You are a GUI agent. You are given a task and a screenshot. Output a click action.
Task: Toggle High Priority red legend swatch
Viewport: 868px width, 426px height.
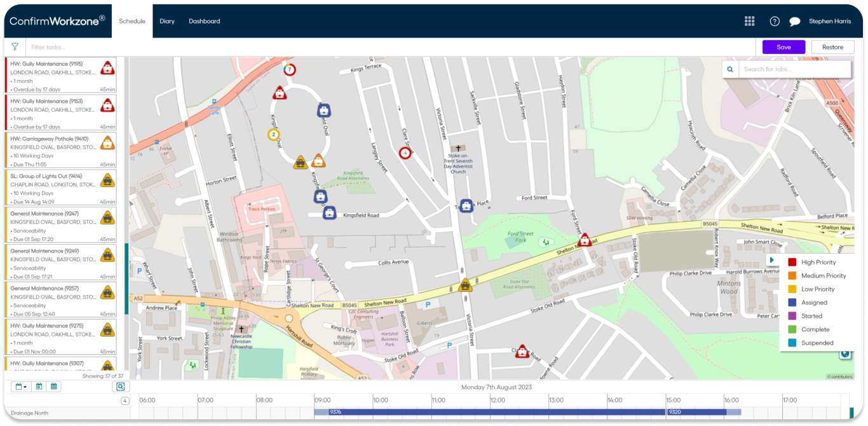point(792,262)
